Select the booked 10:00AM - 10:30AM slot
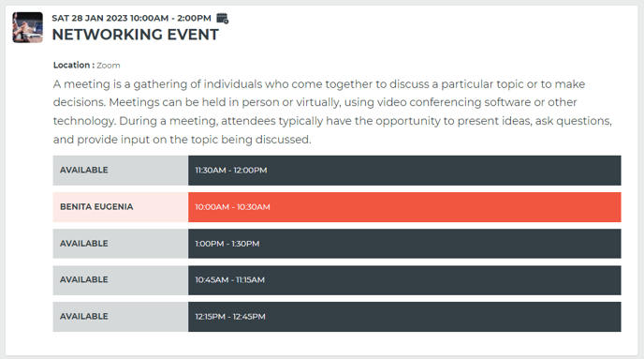 point(404,207)
